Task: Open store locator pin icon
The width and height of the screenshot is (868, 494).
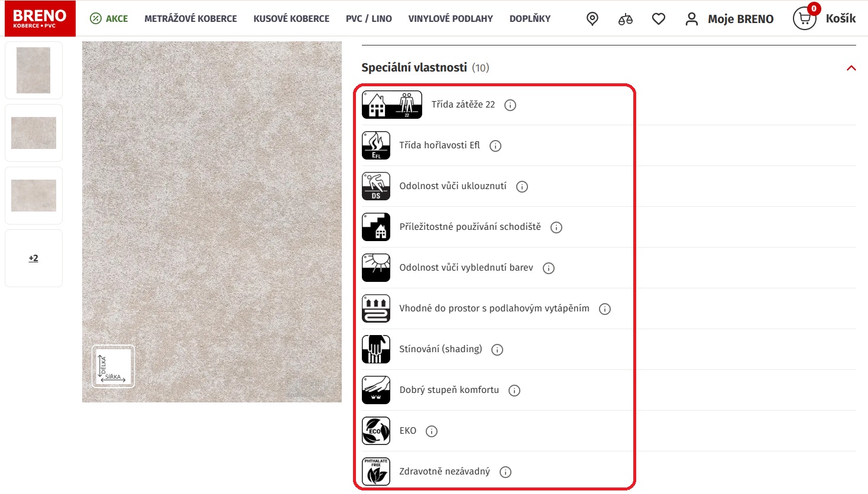Action: click(x=592, y=19)
